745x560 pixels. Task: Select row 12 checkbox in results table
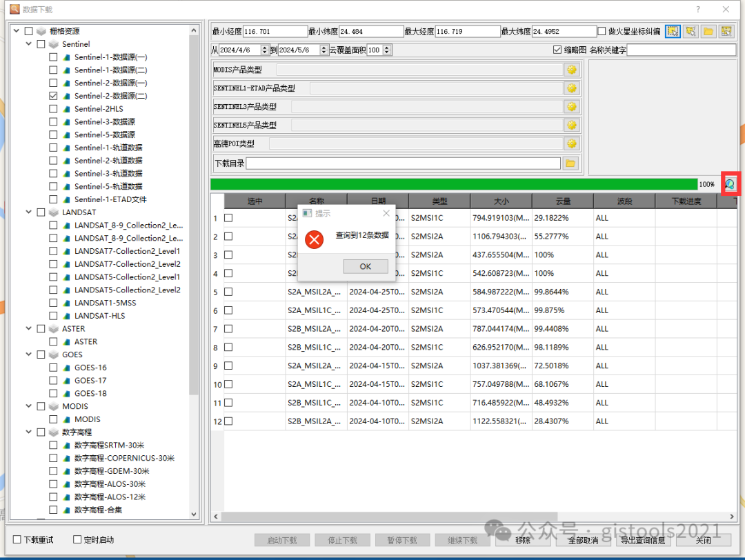pos(228,421)
